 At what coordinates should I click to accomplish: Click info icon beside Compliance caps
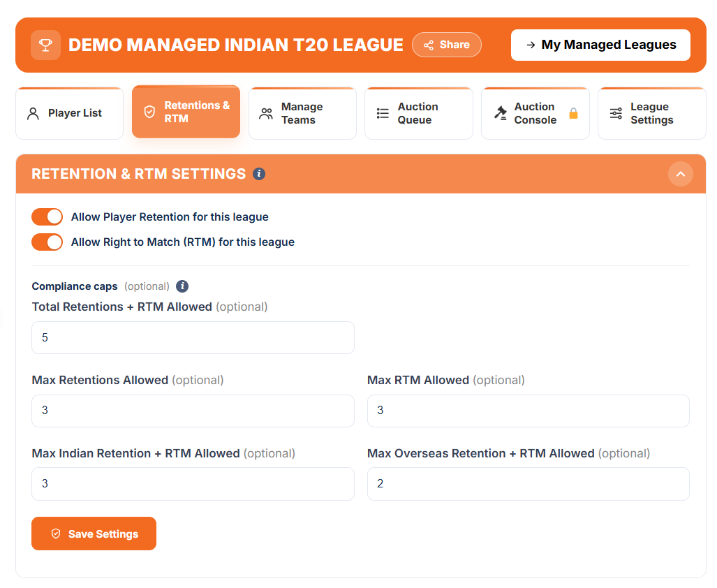[x=182, y=286]
